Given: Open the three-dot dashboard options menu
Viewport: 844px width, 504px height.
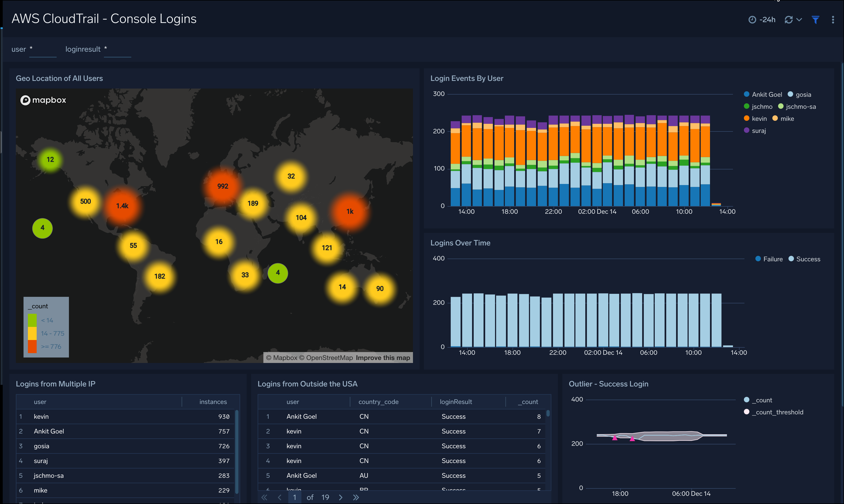Looking at the screenshot, I should [833, 19].
